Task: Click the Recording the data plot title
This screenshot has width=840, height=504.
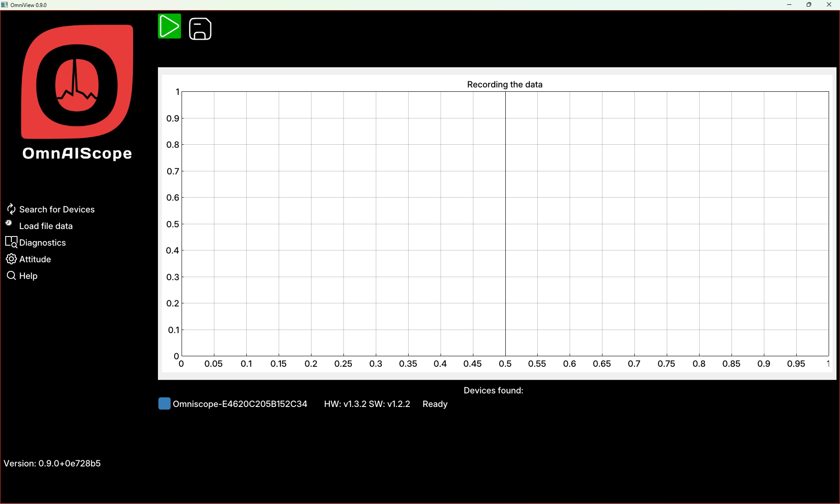Action: [x=504, y=84]
